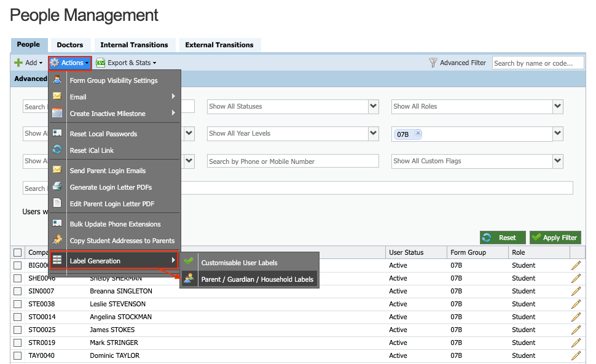Click the Advanced Filter funnel icon
596x364 pixels.
(433, 63)
